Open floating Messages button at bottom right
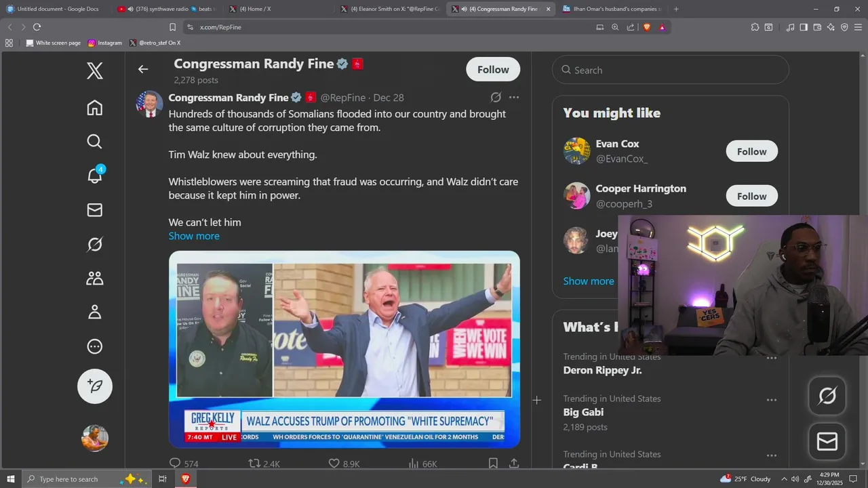Screen dimensions: 868x488 827,442
